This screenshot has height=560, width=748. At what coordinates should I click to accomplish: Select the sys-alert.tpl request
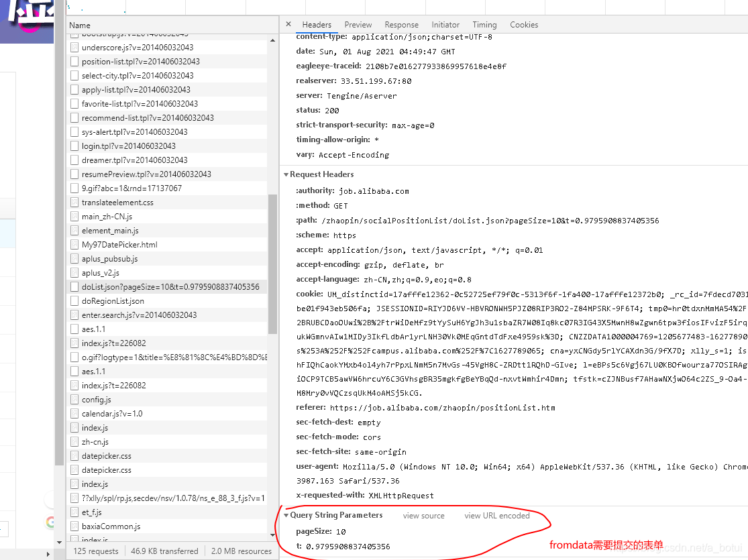click(167, 131)
